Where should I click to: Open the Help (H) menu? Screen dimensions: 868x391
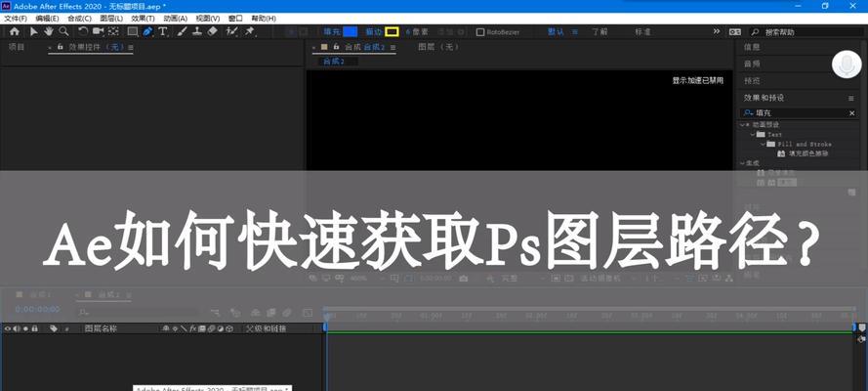pyautogui.click(x=264, y=19)
